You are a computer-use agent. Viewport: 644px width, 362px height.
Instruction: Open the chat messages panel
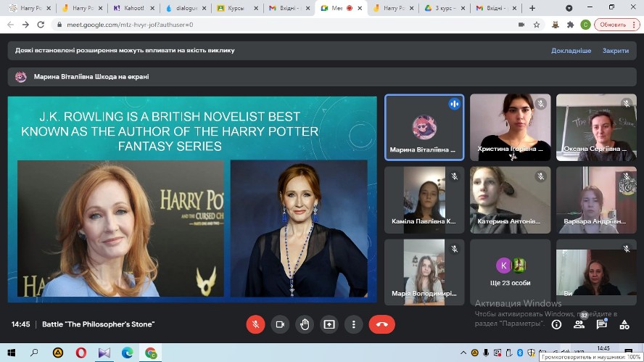click(601, 325)
